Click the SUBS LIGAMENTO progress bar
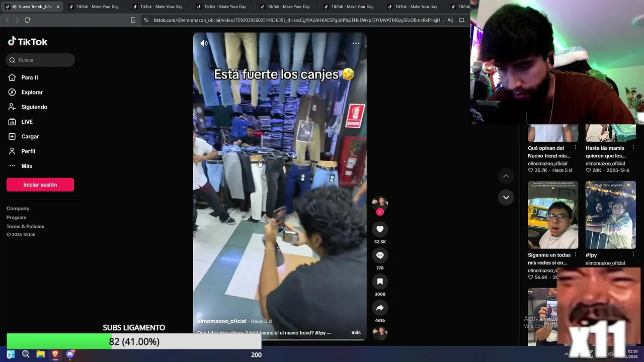Viewport: 644px width, 362px height. point(134,341)
